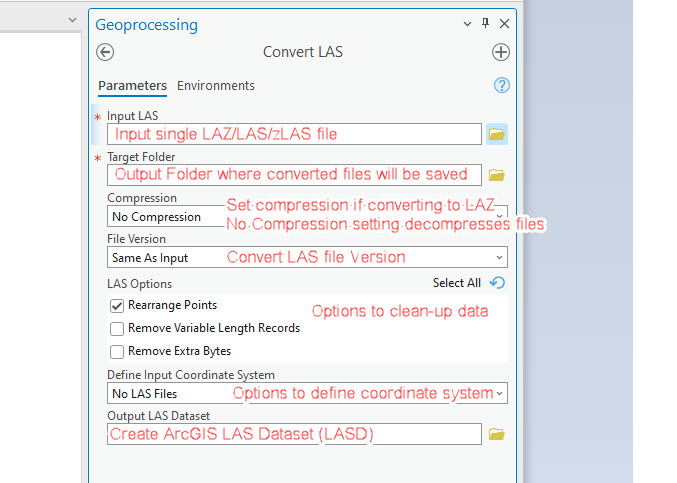
Task: Browse for Output LAS Dataset folder icon
Action: pyautogui.click(x=496, y=434)
